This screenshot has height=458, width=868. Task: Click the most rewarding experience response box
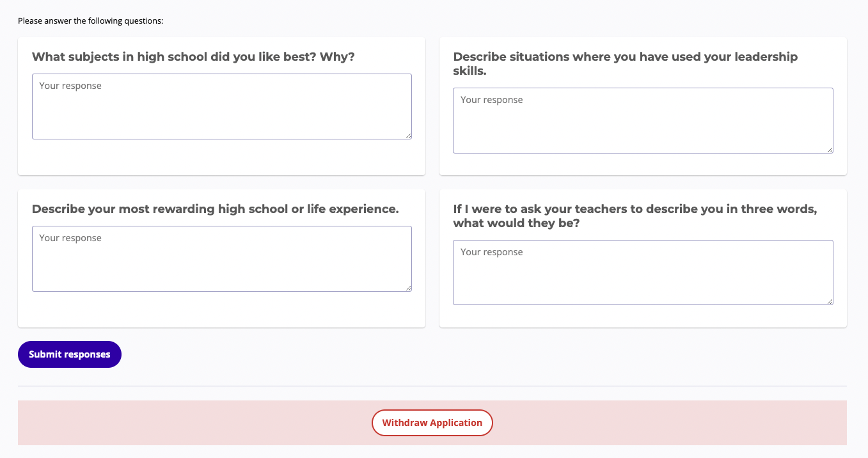pos(221,258)
